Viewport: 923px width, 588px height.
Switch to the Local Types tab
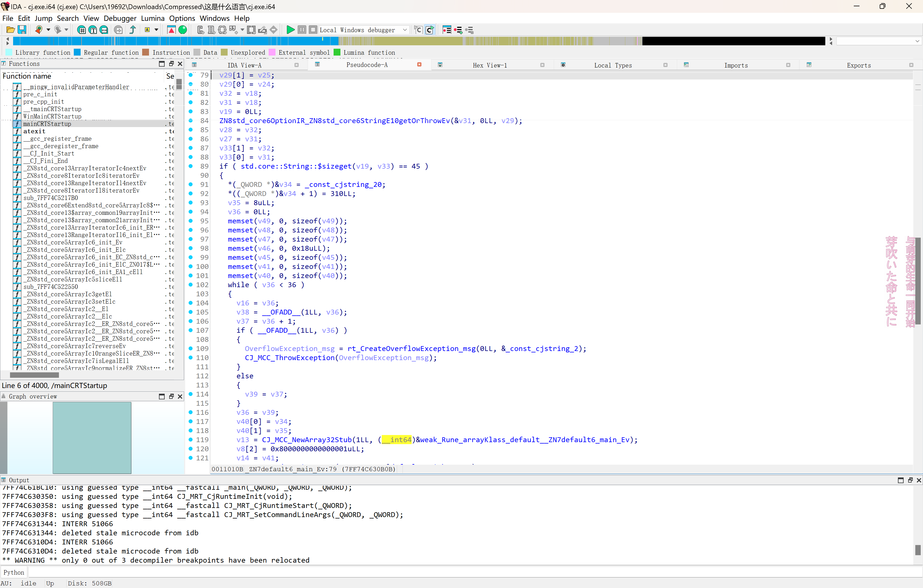(612, 65)
